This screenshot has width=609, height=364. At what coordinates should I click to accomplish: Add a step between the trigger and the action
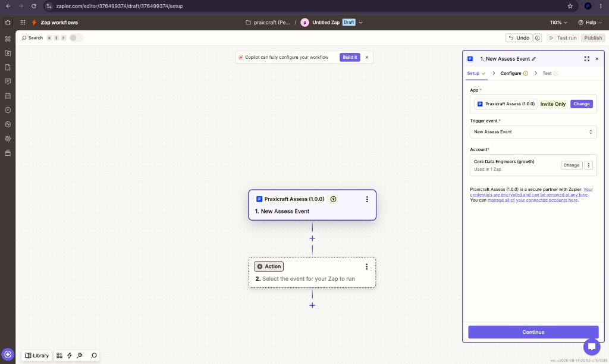tap(312, 239)
